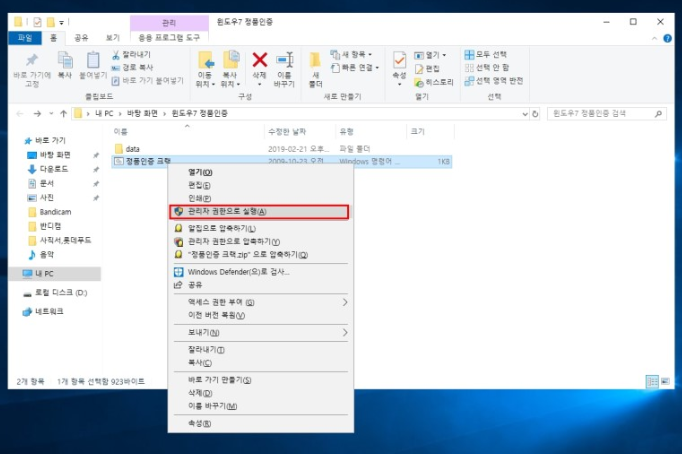Sort by Date modified (수정한 날짜) column
The width and height of the screenshot is (682, 454).
[287, 131]
